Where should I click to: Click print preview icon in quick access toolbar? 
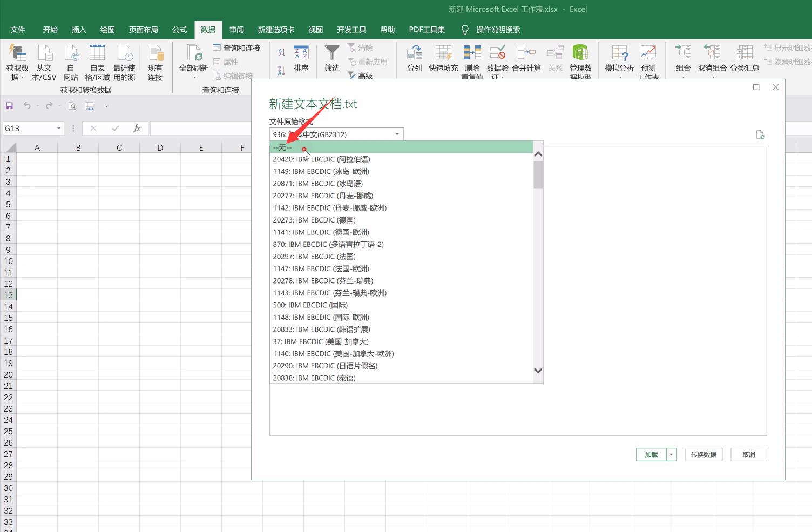pyautogui.click(x=72, y=106)
